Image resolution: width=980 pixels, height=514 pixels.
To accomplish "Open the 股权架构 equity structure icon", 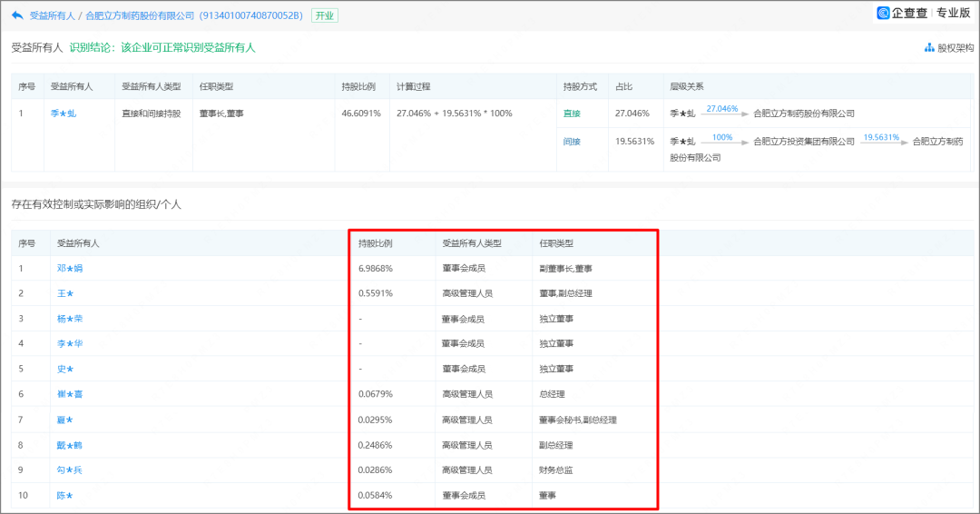I will [x=929, y=47].
